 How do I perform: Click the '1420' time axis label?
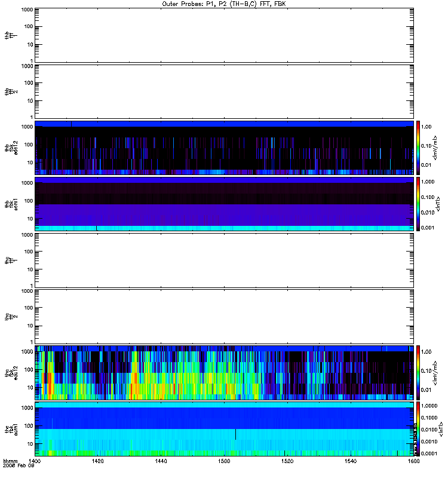[97, 461]
